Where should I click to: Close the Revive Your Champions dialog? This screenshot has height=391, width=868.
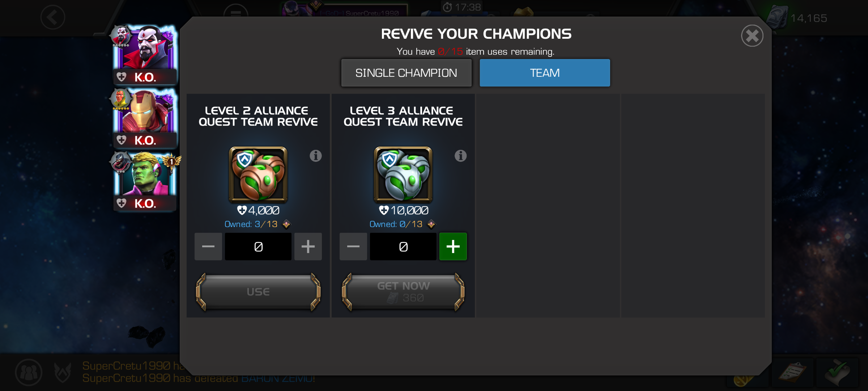(x=752, y=36)
